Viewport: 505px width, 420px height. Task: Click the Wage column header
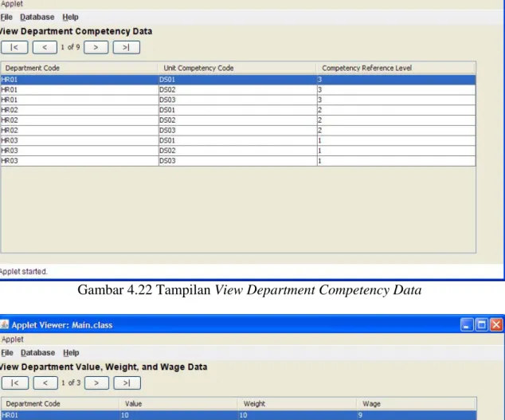pyautogui.click(x=417, y=404)
